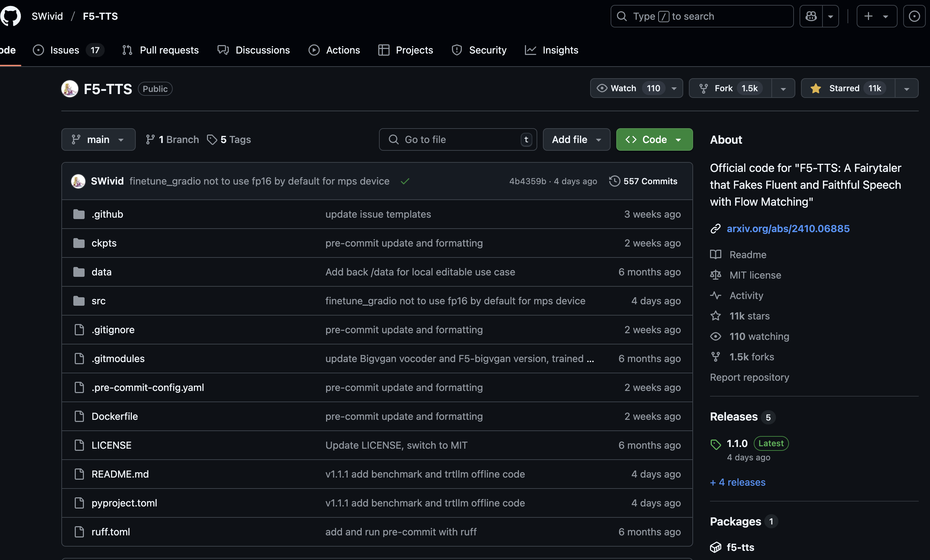Open the Copilot icon in header

point(811,16)
